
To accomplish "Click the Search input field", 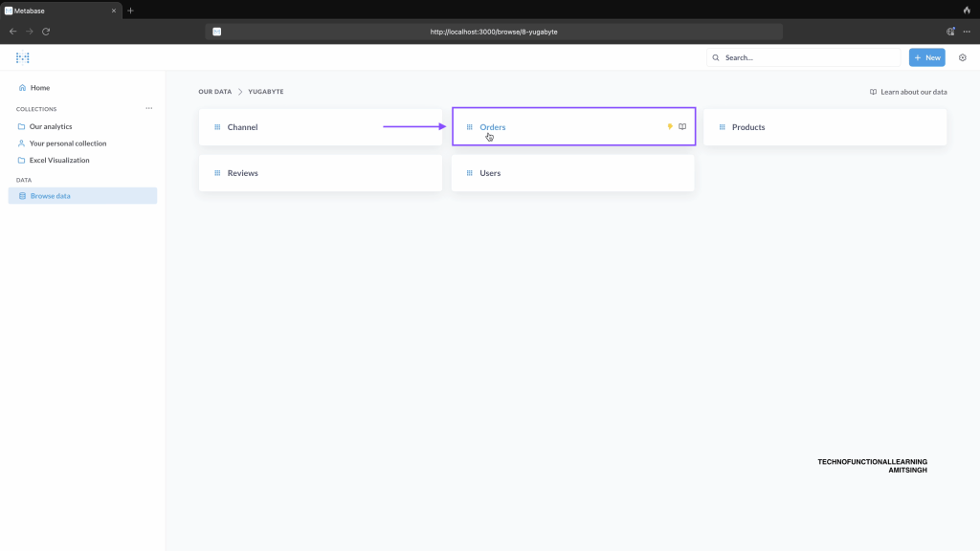I will [x=804, y=57].
